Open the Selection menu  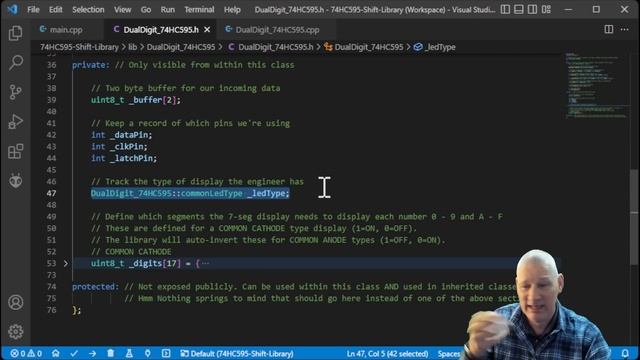click(88, 9)
